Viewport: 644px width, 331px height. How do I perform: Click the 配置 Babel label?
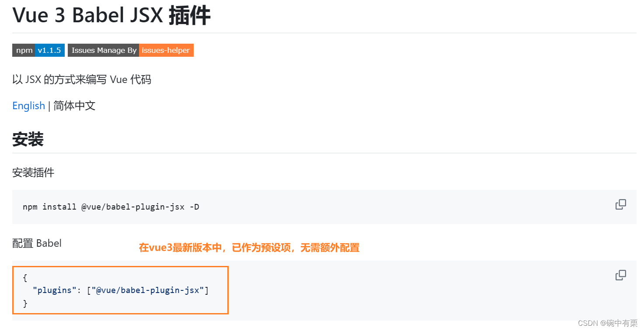(x=37, y=243)
